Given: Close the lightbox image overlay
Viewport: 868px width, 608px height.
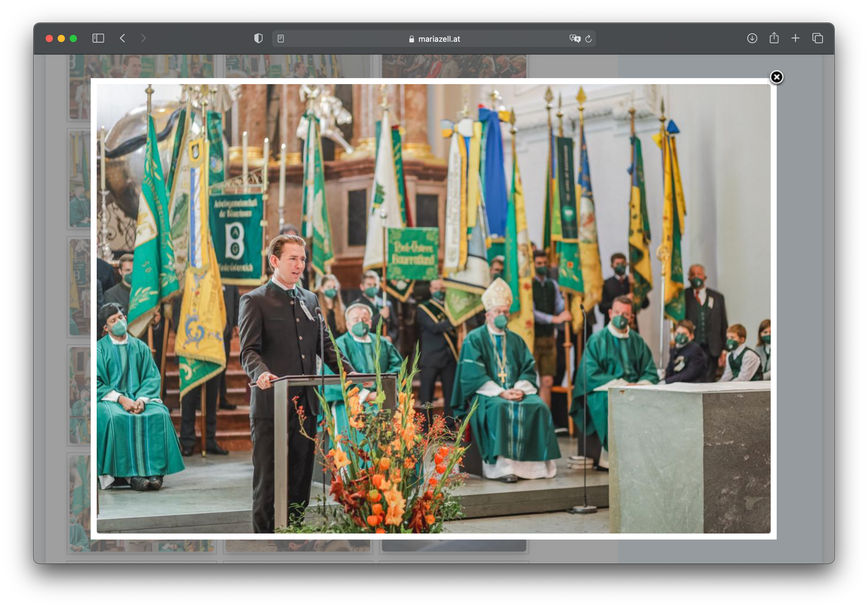Looking at the screenshot, I should click(776, 77).
